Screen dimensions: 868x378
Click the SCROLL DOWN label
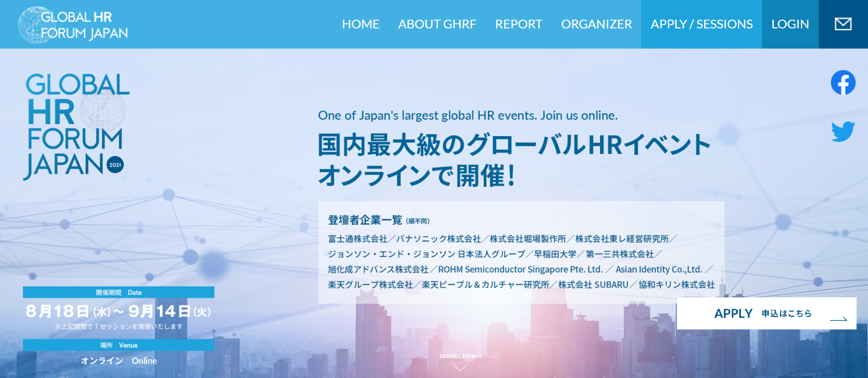[460, 356]
